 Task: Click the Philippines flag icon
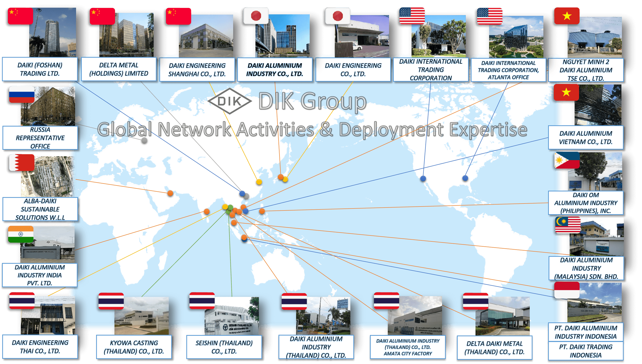tap(567, 160)
